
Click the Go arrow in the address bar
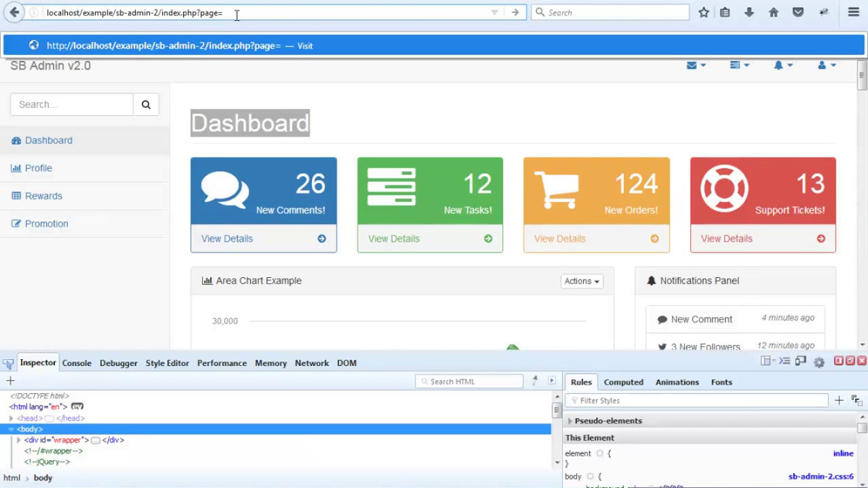pyautogui.click(x=515, y=12)
